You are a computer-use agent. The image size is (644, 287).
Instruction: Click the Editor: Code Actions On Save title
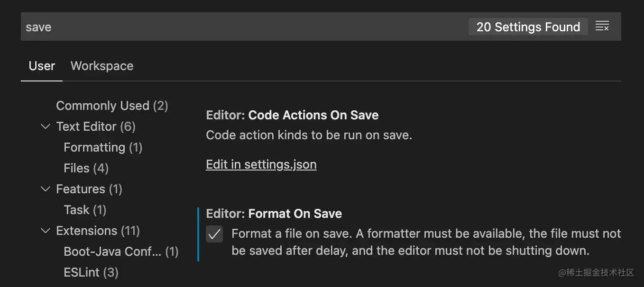292,115
